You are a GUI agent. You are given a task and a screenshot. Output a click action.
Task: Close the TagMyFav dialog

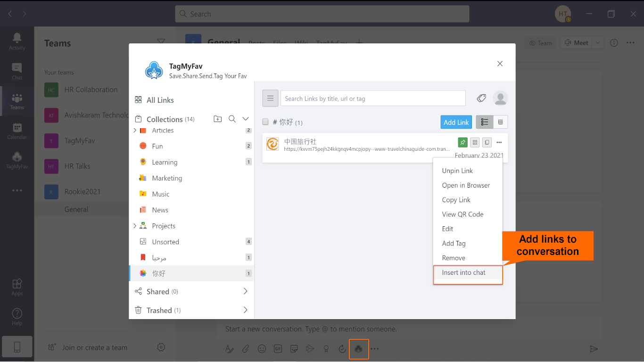(500, 64)
